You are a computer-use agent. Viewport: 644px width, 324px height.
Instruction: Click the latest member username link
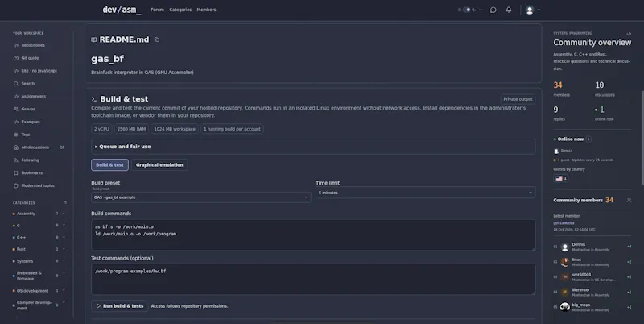click(x=563, y=223)
